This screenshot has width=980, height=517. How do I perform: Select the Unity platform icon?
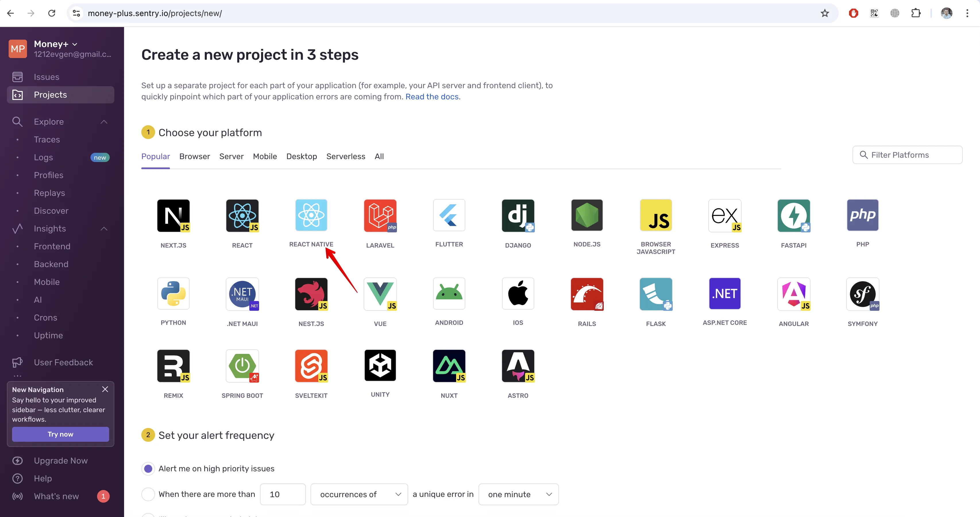(380, 366)
